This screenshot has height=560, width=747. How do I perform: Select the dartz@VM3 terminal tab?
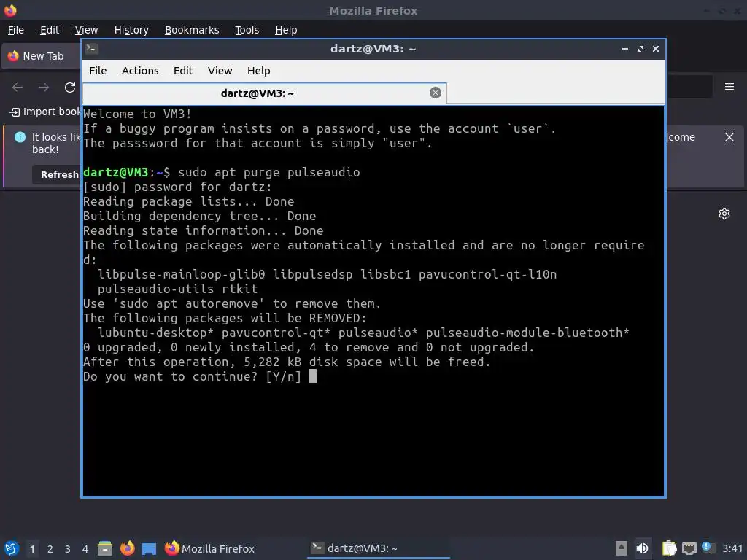point(264,93)
